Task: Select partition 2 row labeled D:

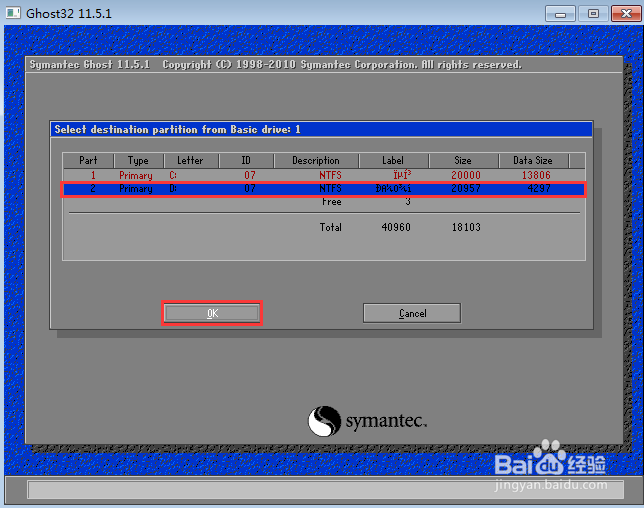Action: coord(324,189)
